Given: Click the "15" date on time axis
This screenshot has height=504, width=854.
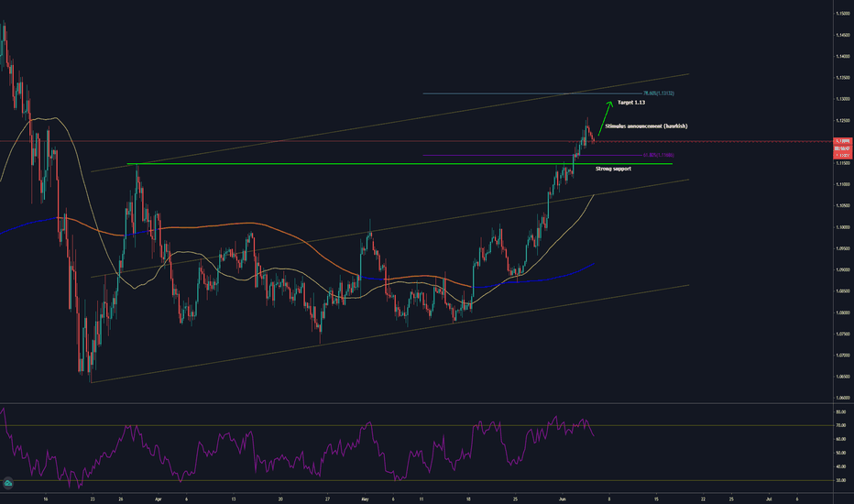Looking at the screenshot, I should tap(656, 499).
